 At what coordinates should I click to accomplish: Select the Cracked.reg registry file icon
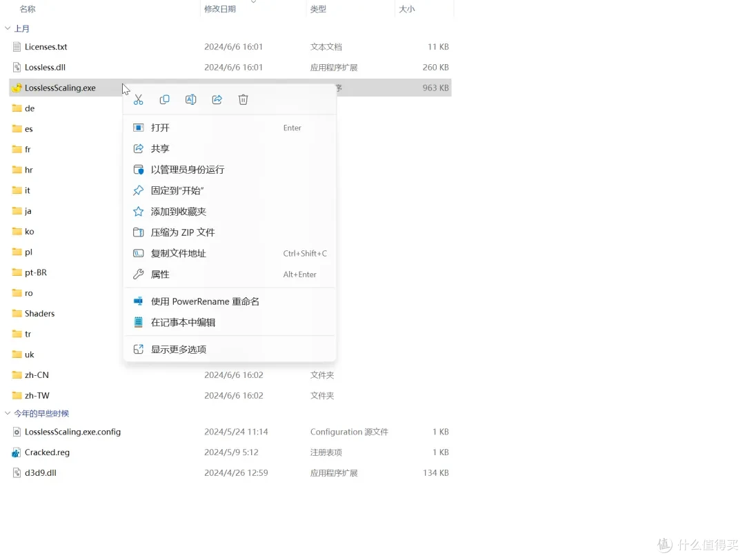pos(17,452)
